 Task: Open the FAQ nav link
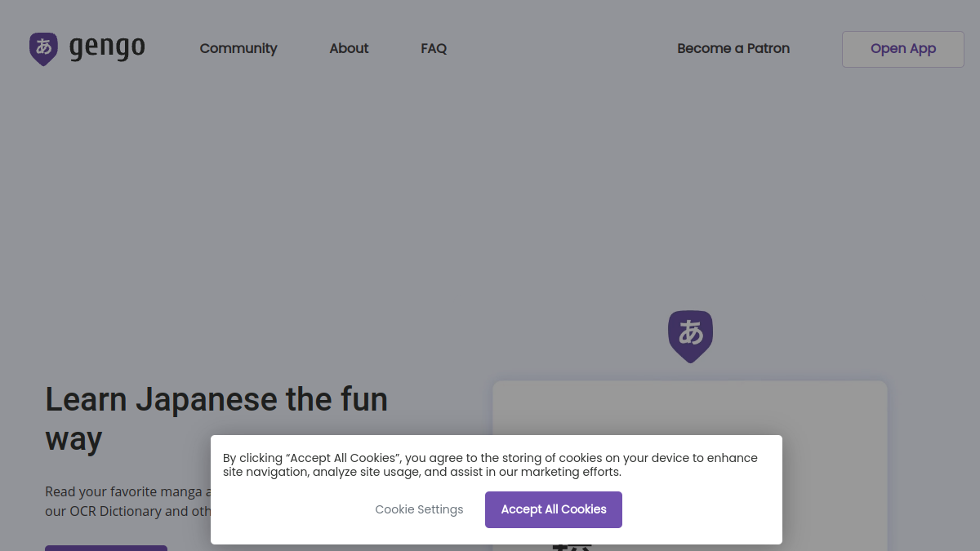(x=434, y=48)
